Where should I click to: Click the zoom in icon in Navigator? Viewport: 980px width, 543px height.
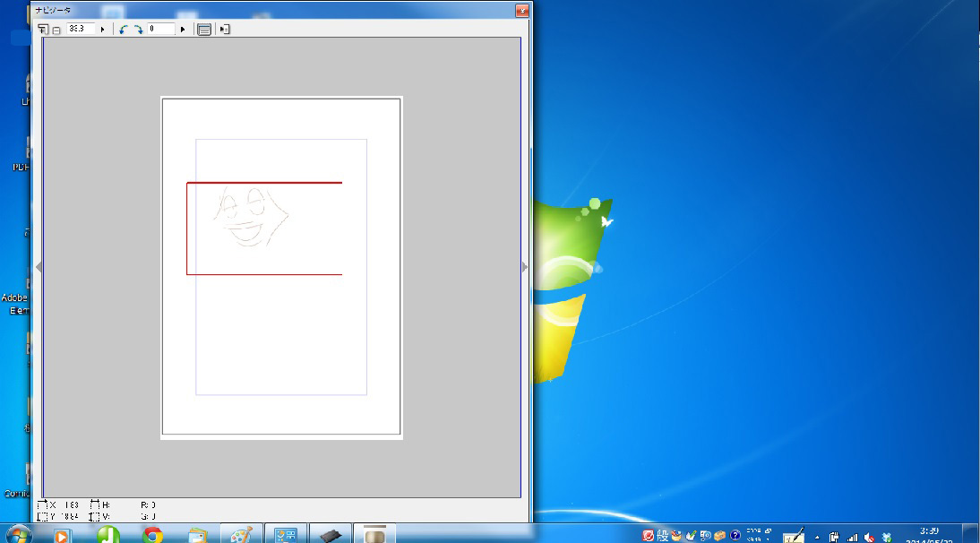point(42,30)
